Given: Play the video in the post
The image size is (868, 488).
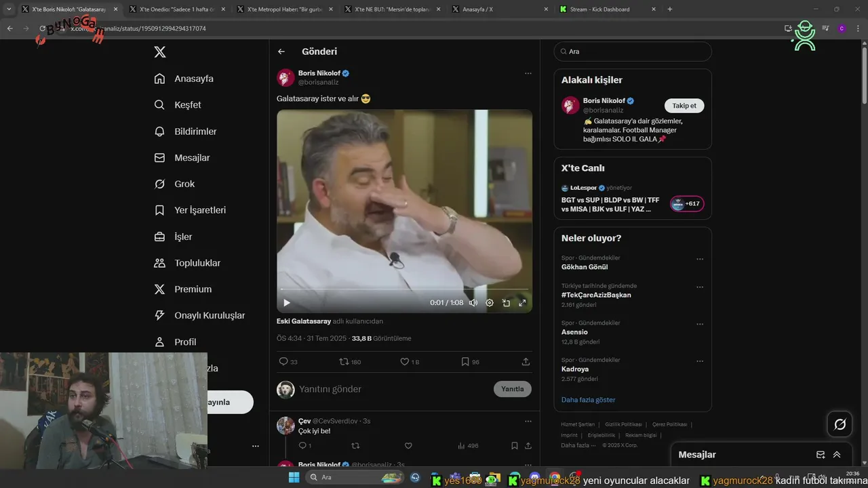Looking at the screenshot, I should (287, 303).
